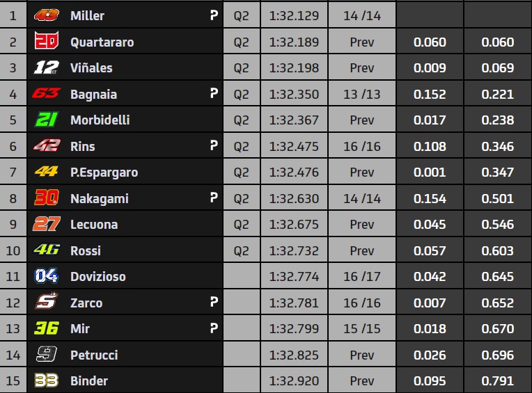Click Rins' Q2 qualifying status cell
The height and width of the screenshot is (393, 532).
[x=241, y=146]
